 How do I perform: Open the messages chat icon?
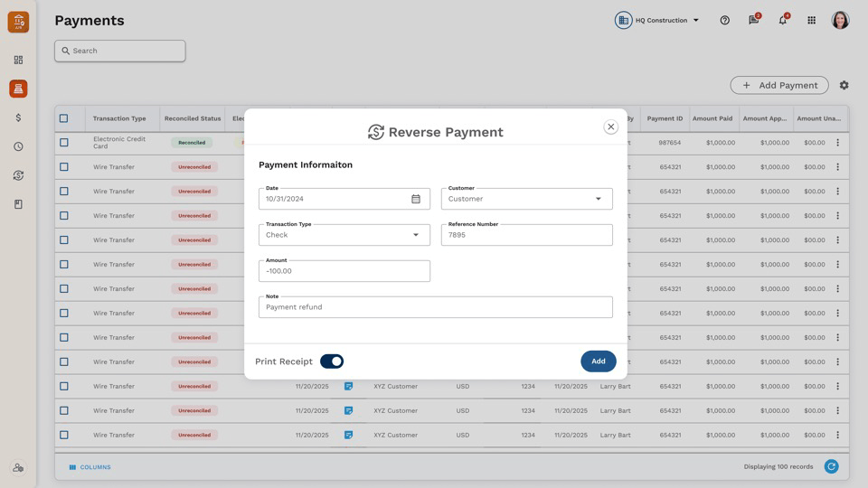[754, 20]
